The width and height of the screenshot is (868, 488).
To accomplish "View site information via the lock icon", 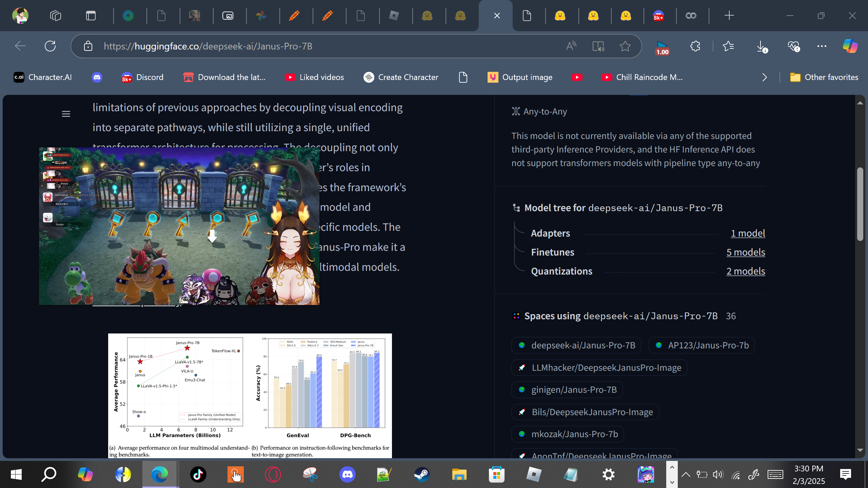I will click(88, 46).
